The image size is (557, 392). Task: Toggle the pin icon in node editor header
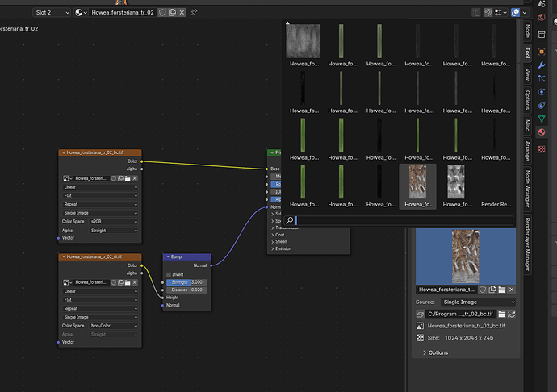click(194, 12)
